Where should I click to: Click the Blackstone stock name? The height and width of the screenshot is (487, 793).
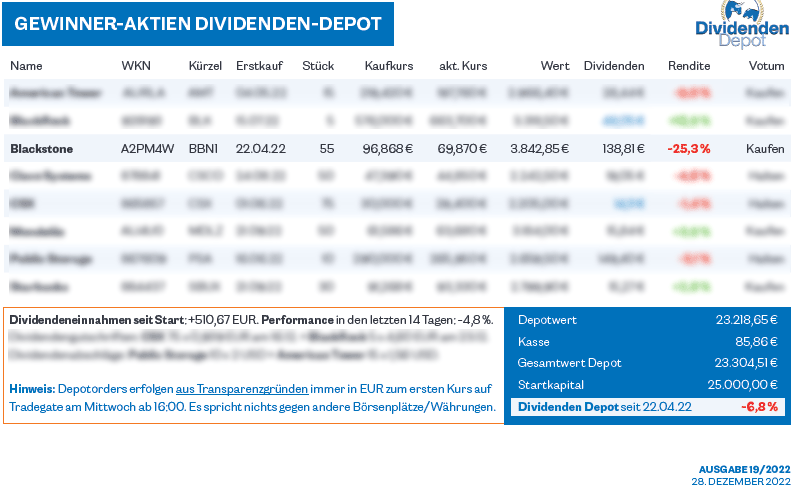coord(41,149)
